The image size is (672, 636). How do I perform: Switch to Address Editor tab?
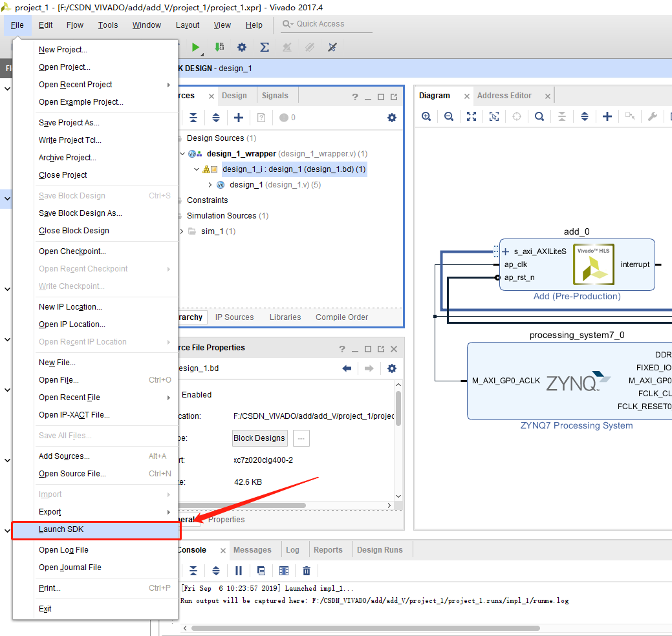[504, 96]
